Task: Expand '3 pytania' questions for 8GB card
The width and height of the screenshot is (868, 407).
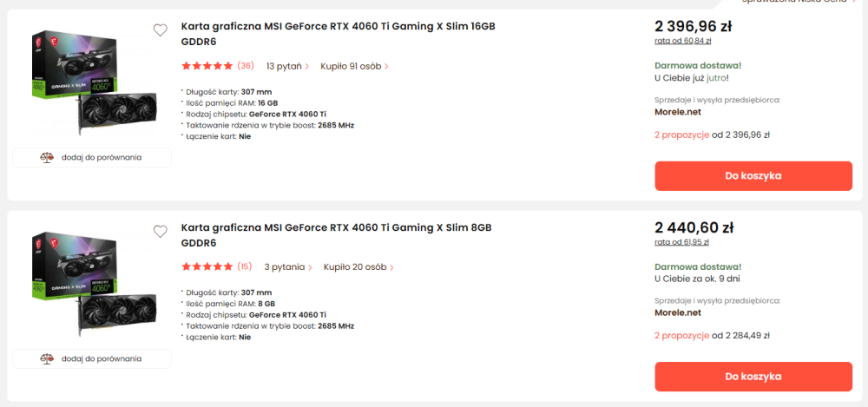Action: pos(288,267)
